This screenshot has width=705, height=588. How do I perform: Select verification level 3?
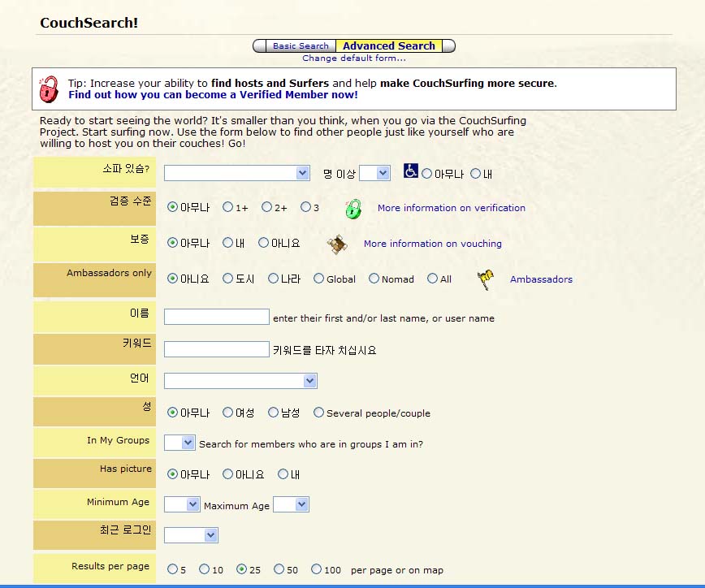tap(305, 207)
